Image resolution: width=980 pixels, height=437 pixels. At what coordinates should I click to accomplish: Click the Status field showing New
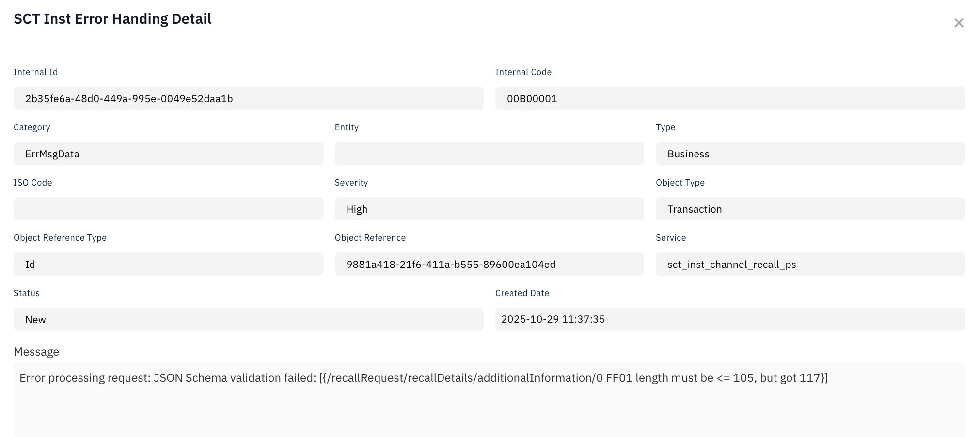coord(248,319)
